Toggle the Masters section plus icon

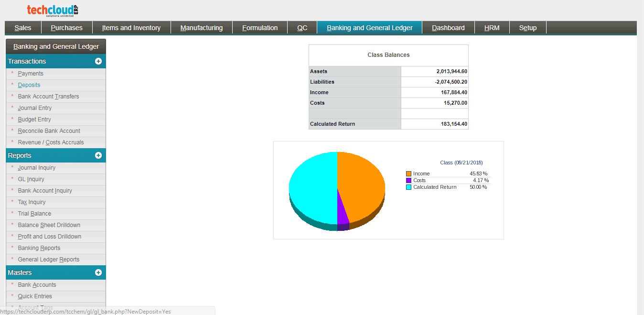(98, 272)
